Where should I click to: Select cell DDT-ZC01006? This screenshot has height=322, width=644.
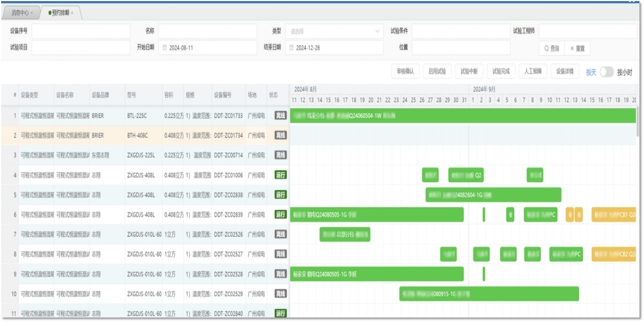(x=228, y=175)
